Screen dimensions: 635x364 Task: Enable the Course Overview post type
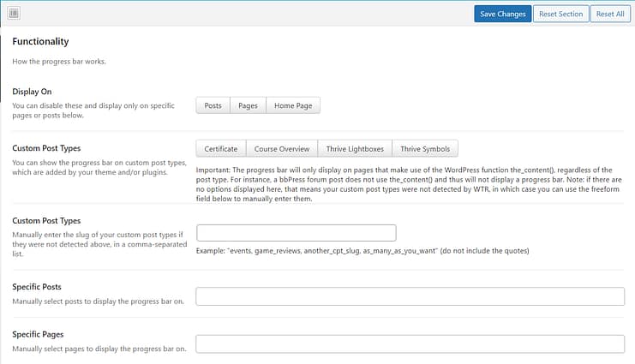[x=282, y=148]
